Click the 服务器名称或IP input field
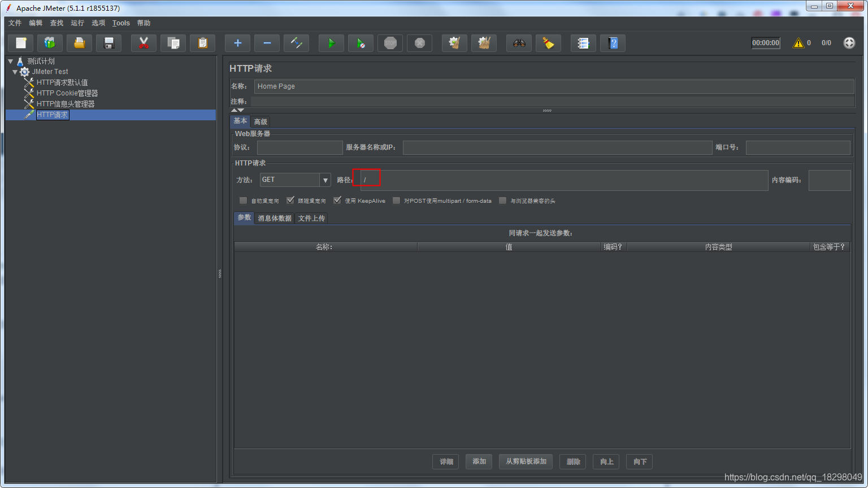 (x=557, y=147)
